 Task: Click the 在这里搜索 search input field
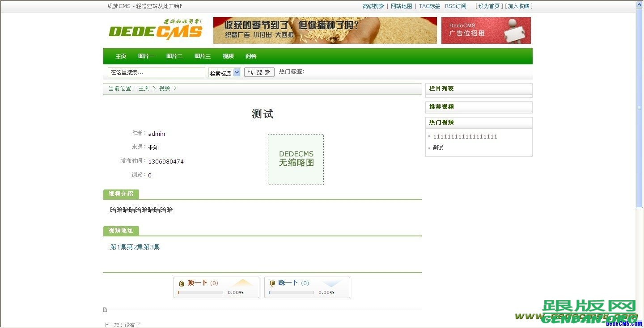(156, 71)
